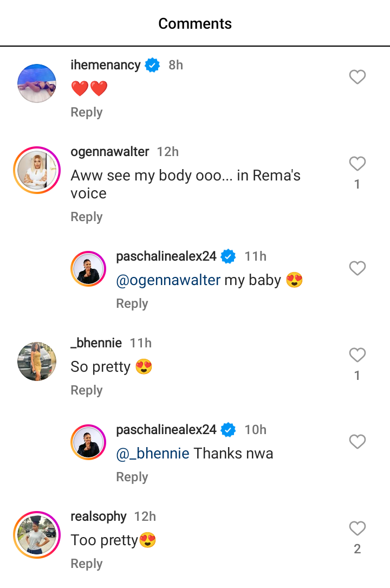Like ihemenancy's heart emoji comment
This screenshot has height=588, width=390.
coord(357,77)
